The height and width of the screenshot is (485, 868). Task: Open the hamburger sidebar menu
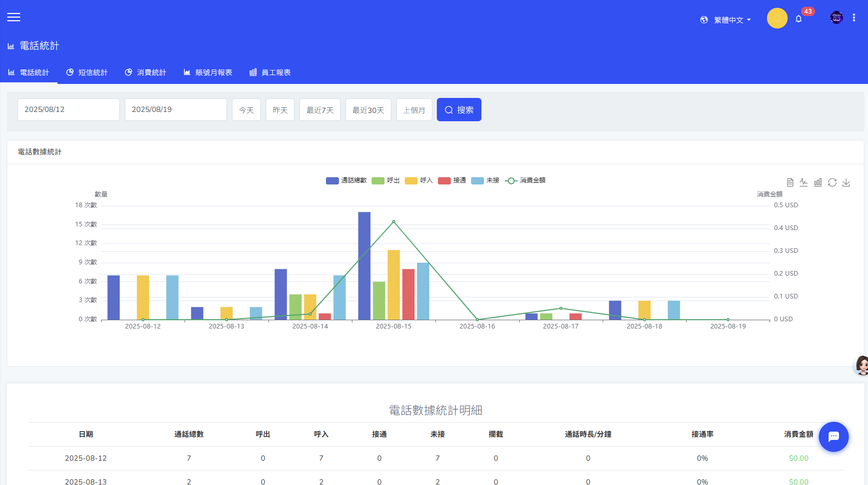pos(14,17)
